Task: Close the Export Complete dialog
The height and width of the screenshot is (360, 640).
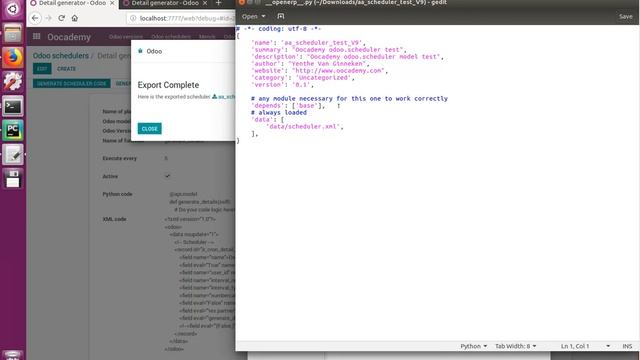Action: click(149, 129)
